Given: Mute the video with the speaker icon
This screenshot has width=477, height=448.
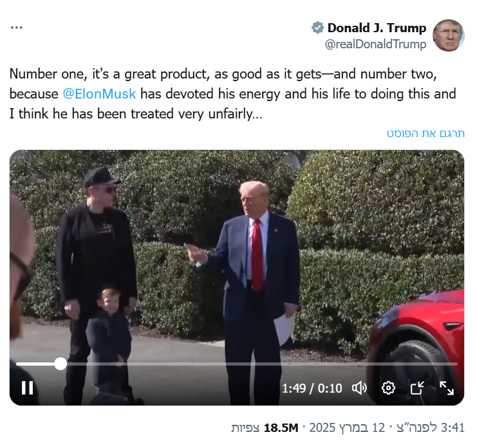Looking at the screenshot, I should [359, 387].
